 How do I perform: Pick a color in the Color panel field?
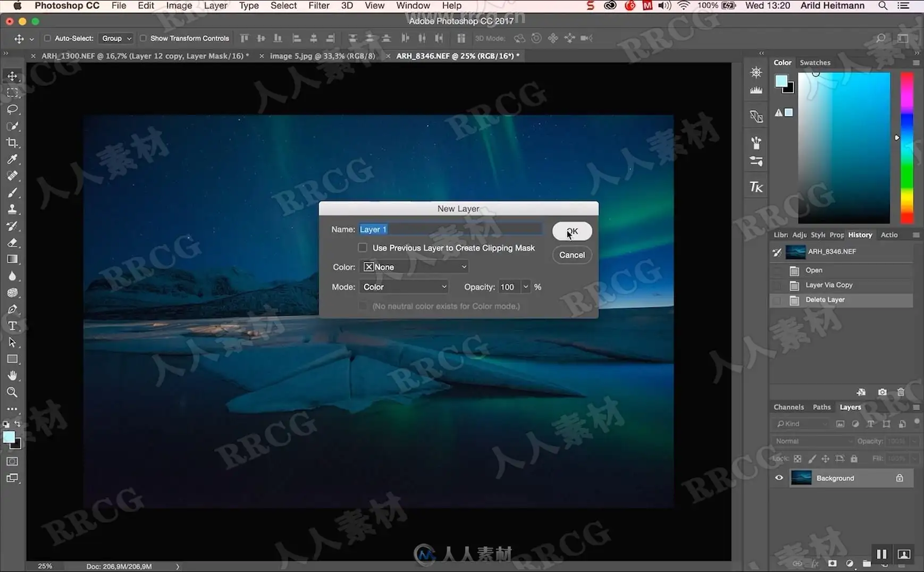(844, 148)
